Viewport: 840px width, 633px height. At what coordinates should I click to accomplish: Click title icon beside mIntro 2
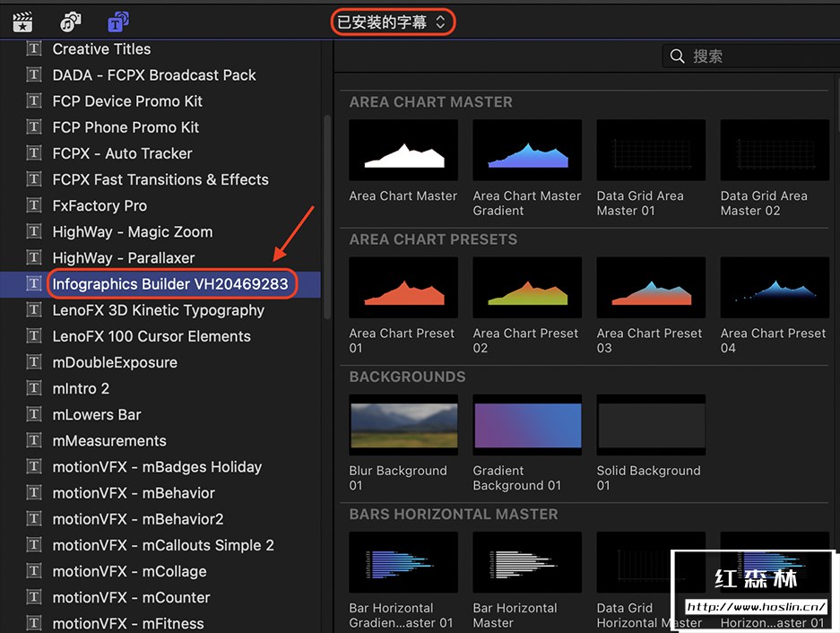(34, 388)
